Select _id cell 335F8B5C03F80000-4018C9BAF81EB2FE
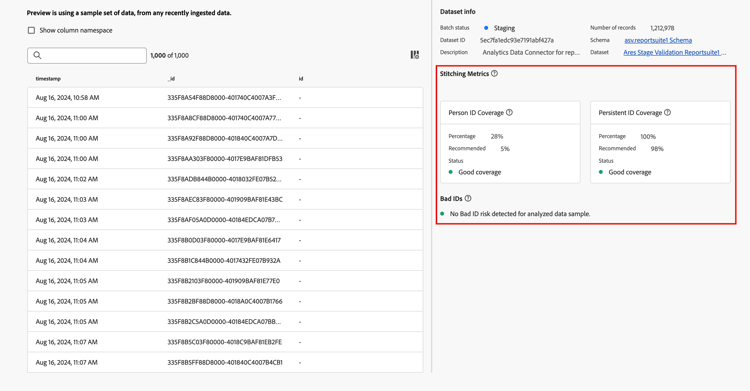Viewport: 750px width, 391px height. [225, 342]
